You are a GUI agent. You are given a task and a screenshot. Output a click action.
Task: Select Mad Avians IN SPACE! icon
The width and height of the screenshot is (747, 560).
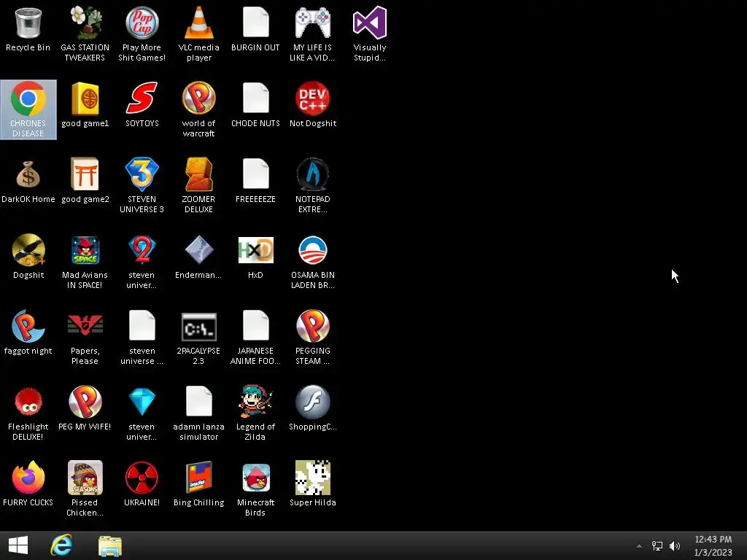pos(85,250)
